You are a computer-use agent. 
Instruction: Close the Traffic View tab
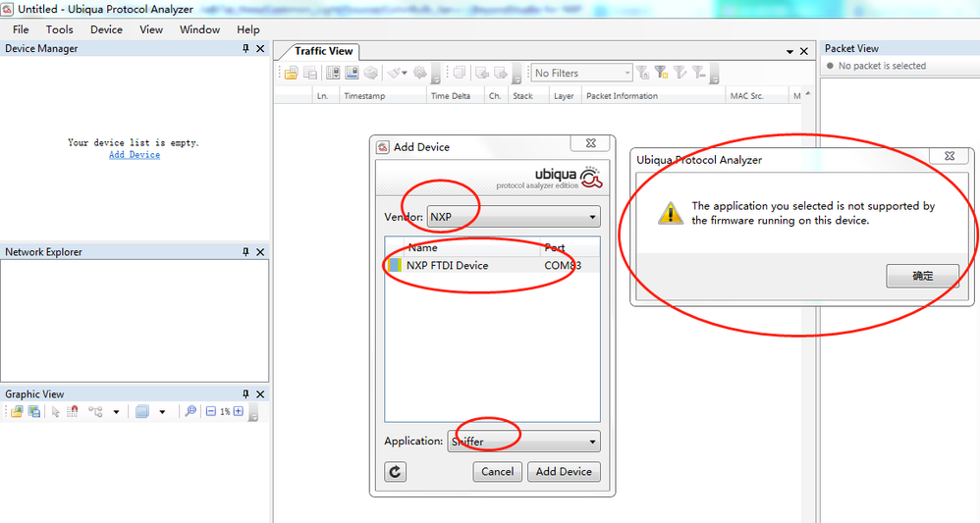(x=804, y=51)
